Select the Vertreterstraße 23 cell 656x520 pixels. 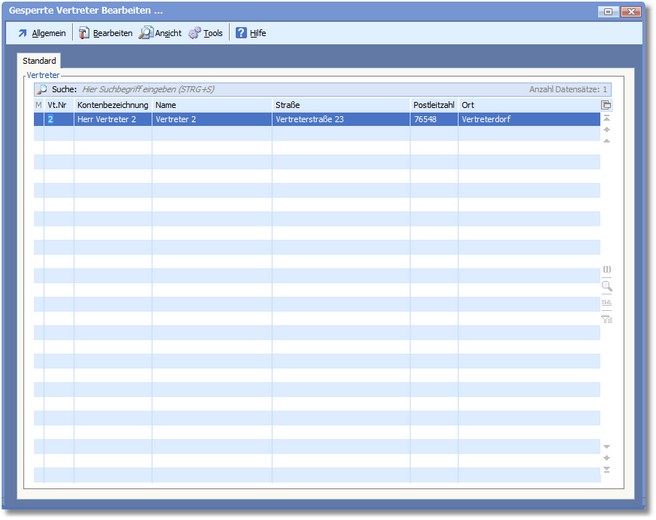pos(340,119)
